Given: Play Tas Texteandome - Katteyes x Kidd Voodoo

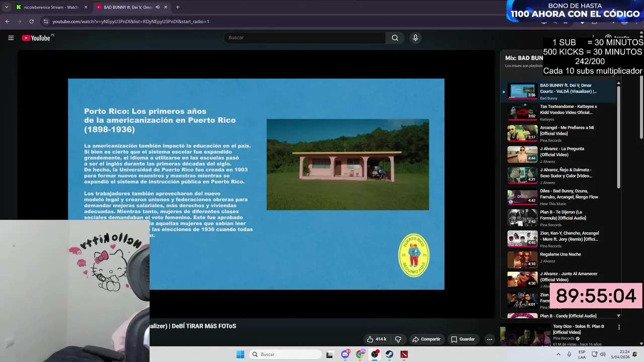Looking at the screenshot, I should point(559,113).
